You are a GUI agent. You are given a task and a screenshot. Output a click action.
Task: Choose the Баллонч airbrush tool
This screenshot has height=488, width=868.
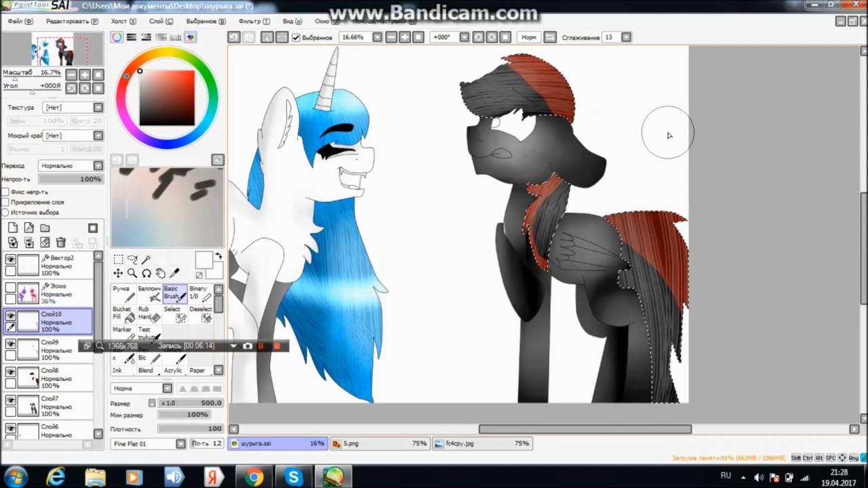(x=149, y=293)
